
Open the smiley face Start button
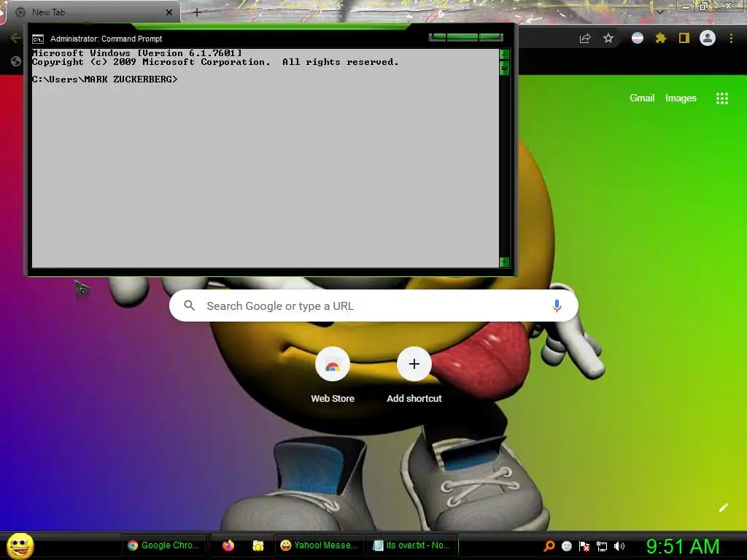click(20, 545)
